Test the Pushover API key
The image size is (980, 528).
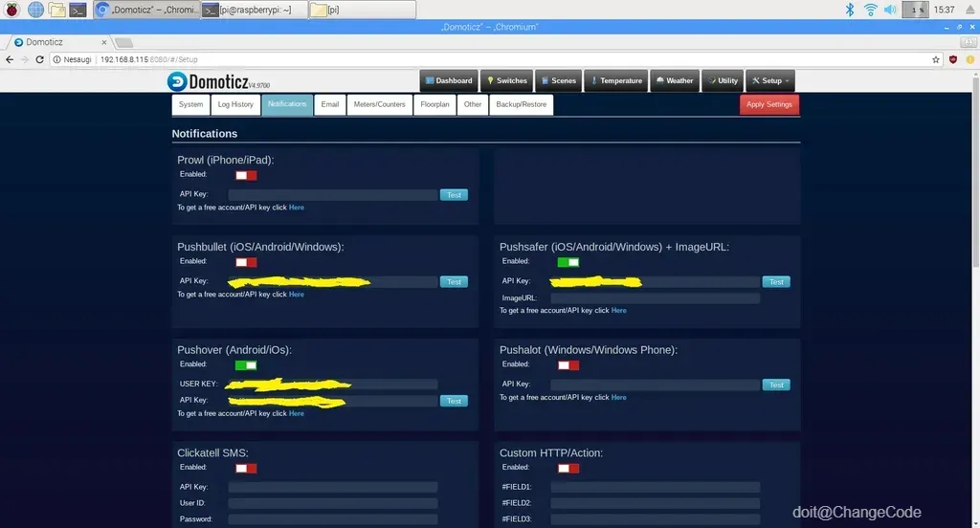pyautogui.click(x=454, y=401)
